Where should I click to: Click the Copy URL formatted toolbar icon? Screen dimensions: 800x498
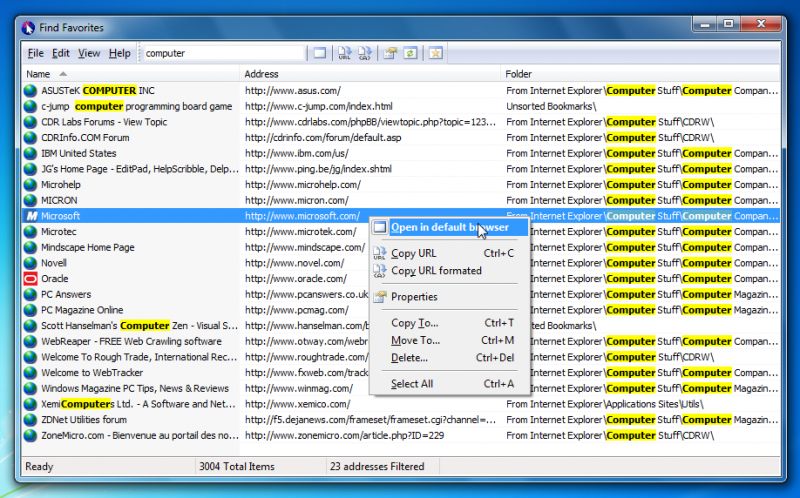364,53
